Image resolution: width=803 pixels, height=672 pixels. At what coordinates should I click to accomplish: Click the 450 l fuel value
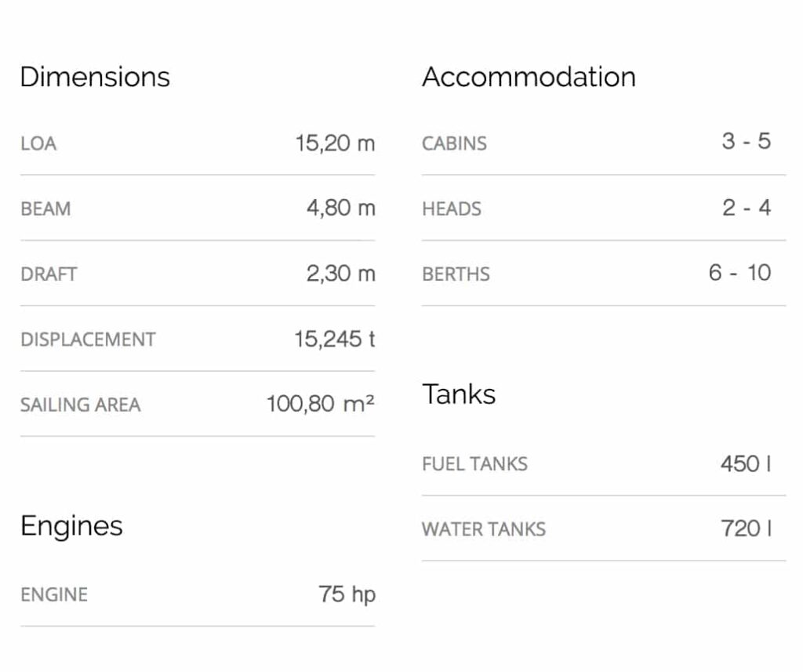click(746, 463)
